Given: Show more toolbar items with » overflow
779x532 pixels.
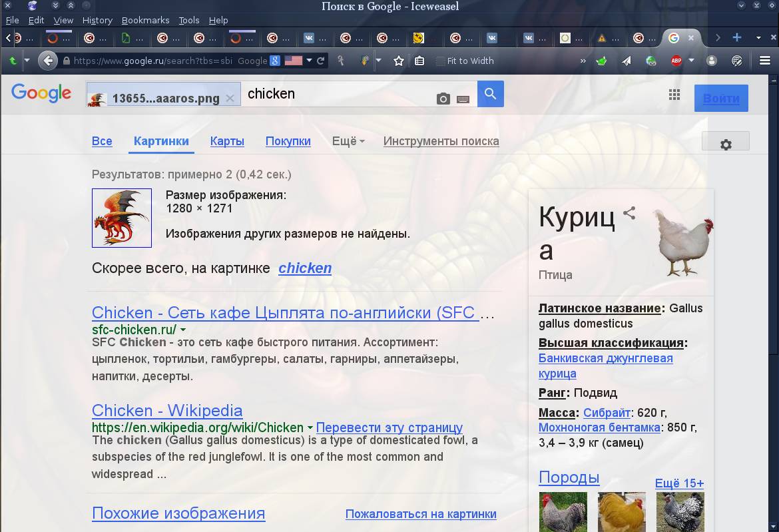Looking at the screenshot, I should pyautogui.click(x=583, y=61).
